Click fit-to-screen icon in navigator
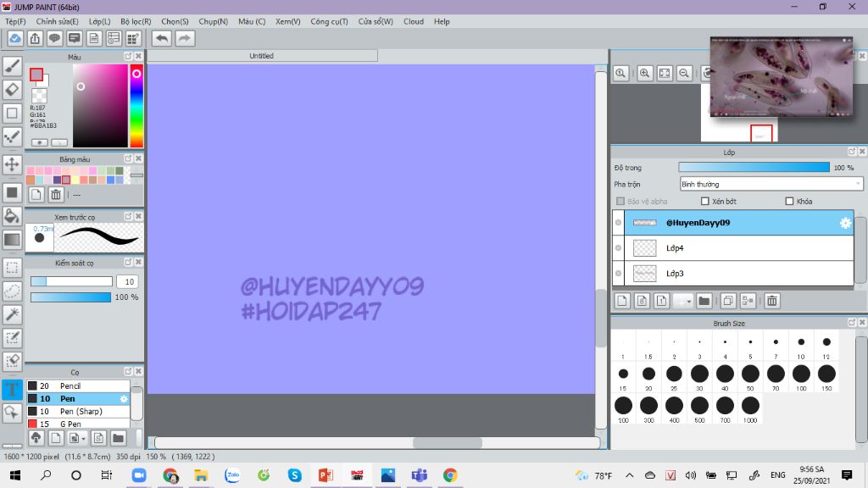The image size is (868, 488). pos(665,73)
